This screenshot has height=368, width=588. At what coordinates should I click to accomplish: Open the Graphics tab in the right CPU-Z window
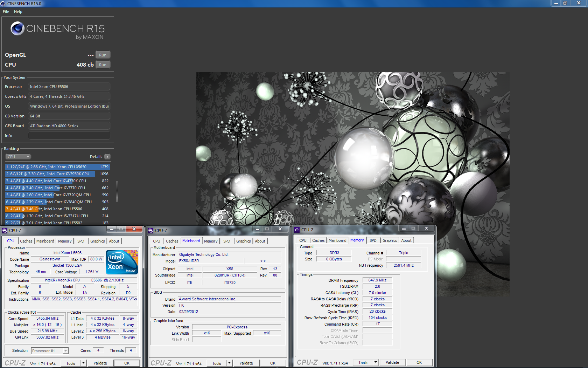(390, 240)
